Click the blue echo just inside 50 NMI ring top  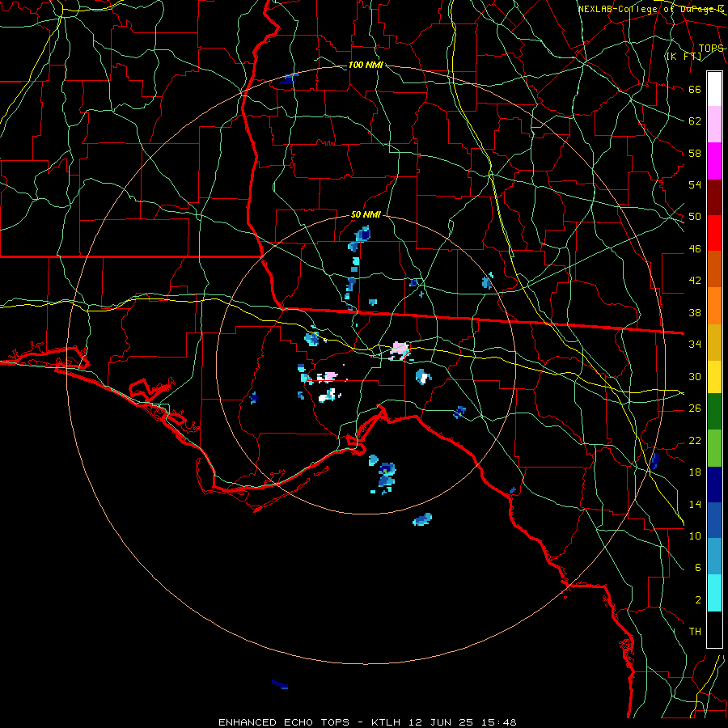click(x=363, y=234)
